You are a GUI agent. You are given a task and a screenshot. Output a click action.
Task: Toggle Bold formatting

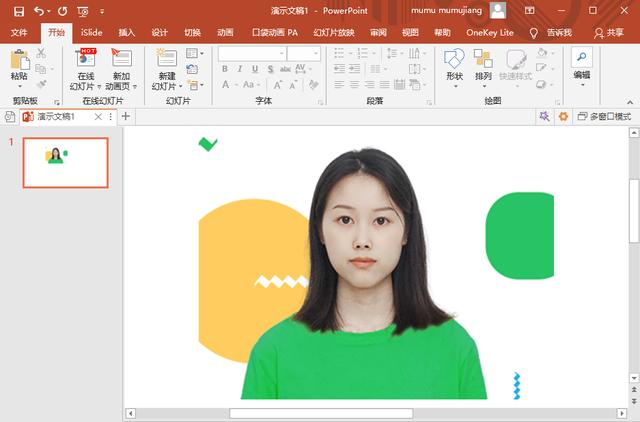tap(224, 69)
